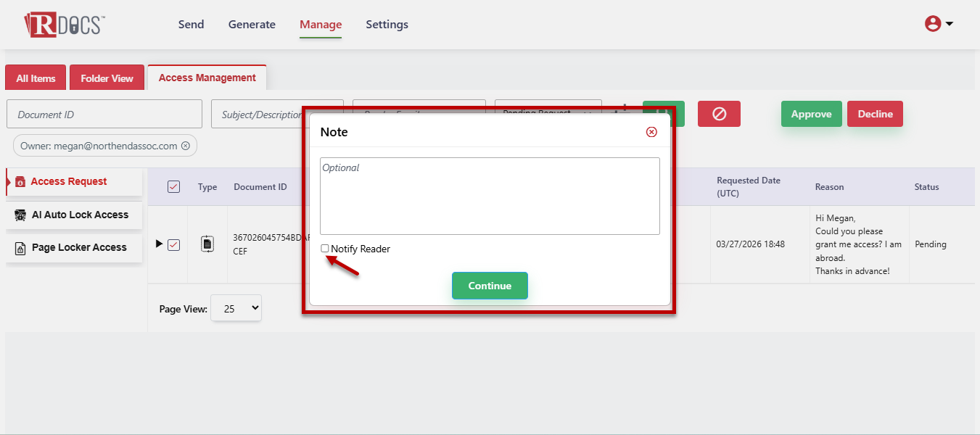Select Access Request in the sidebar
Viewport: 980px width, 435px height.
74,182
